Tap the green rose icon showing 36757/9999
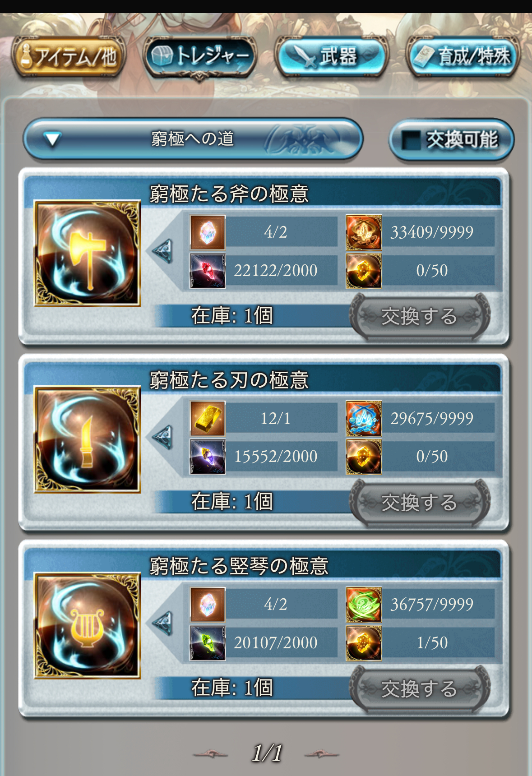532x776 pixels. 364,605
